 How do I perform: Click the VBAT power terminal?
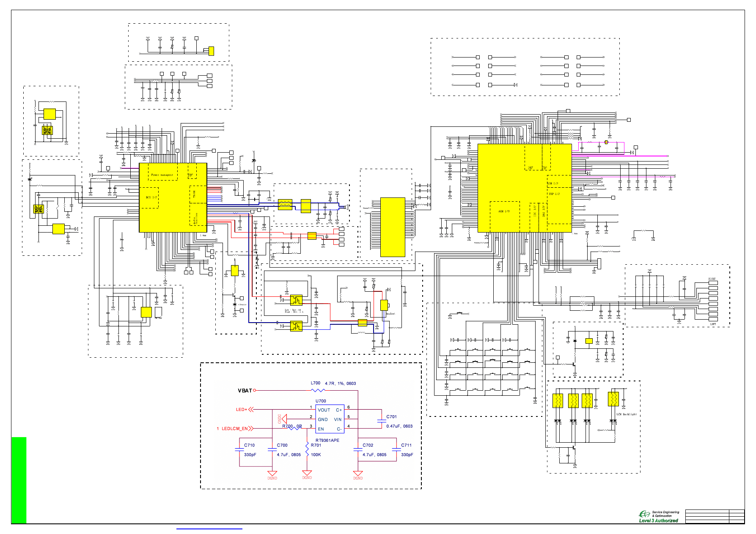(x=254, y=390)
